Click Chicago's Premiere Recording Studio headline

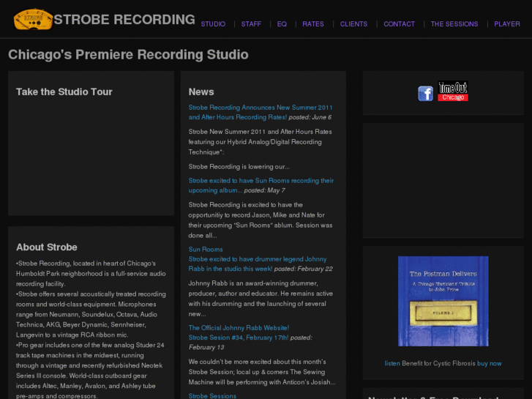[x=128, y=55]
